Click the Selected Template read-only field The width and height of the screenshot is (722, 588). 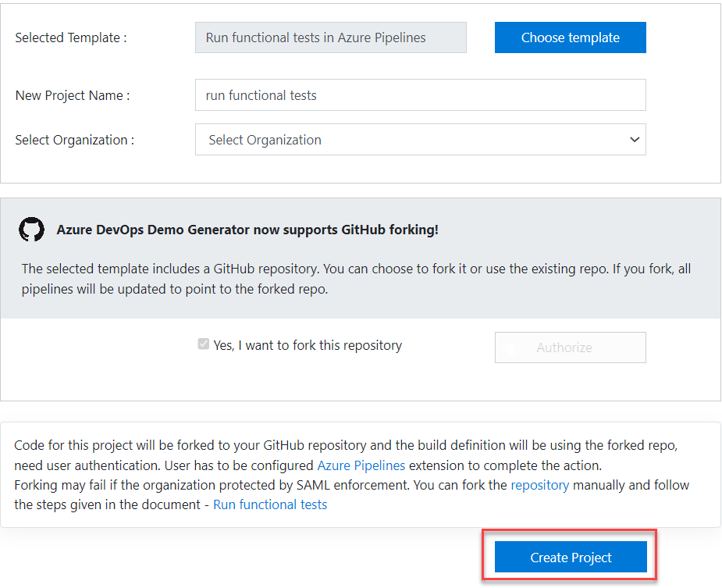pos(331,37)
